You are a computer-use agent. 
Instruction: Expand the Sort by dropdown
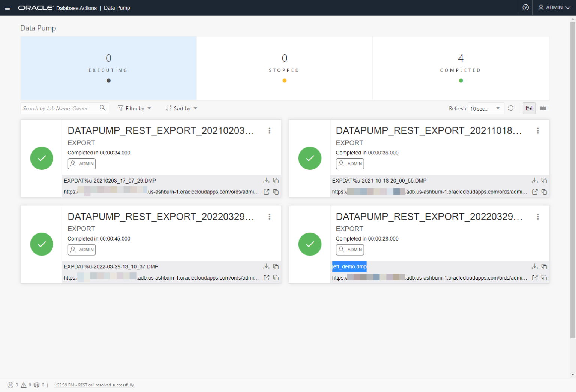181,108
